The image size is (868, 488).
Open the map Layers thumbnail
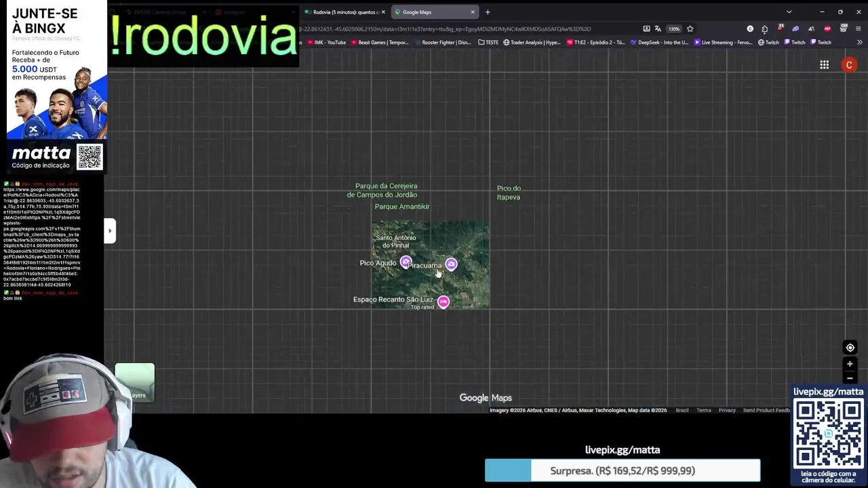click(x=135, y=382)
